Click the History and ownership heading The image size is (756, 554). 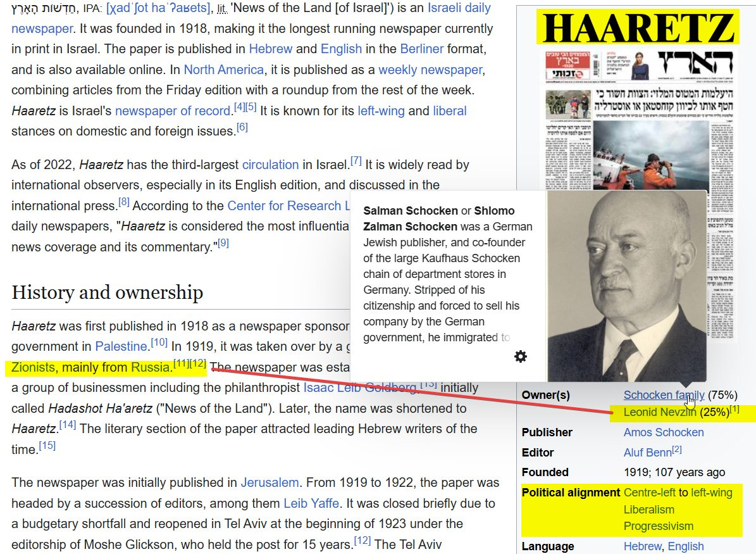pyautogui.click(x=107, y=292)
